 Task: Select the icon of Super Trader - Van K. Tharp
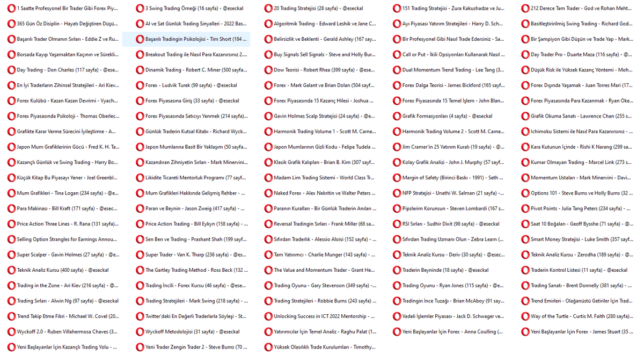[140, 255]
